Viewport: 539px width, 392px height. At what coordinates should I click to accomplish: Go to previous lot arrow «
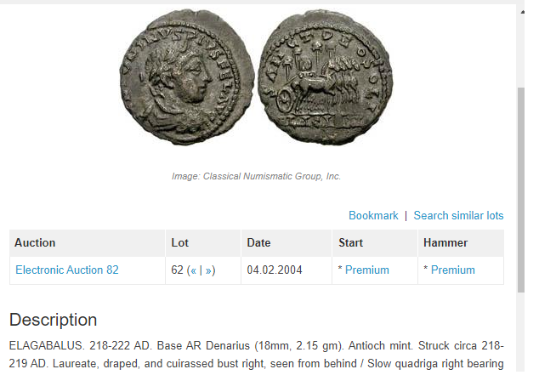[194, 270]
